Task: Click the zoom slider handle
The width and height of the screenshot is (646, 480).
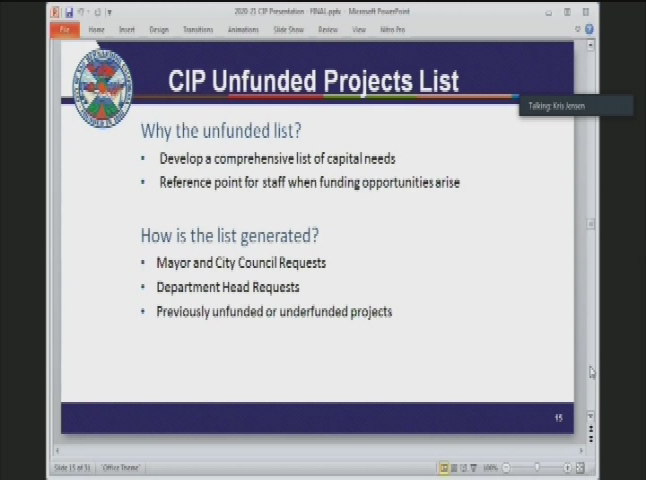Action: (537, 468)
